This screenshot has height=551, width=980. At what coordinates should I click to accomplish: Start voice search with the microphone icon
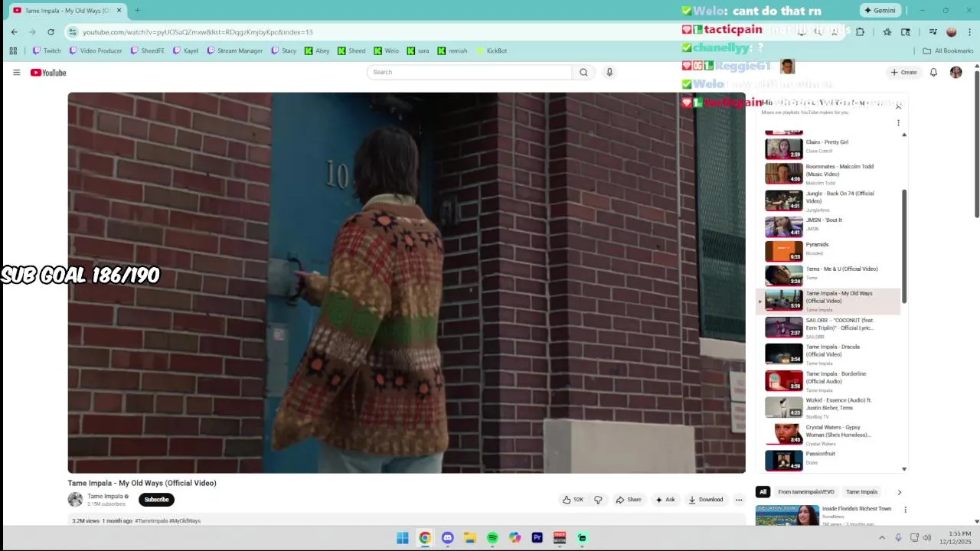click(609, 72)
